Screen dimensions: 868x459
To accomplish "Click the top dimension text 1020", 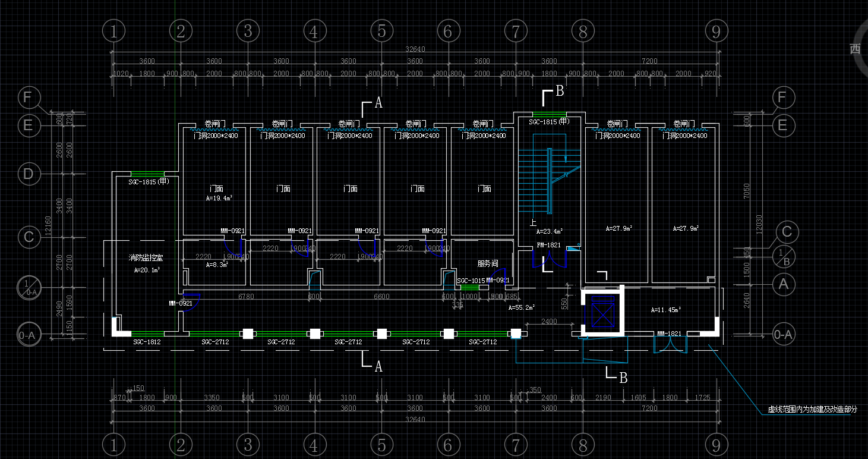I will click(x=121, y=73).
